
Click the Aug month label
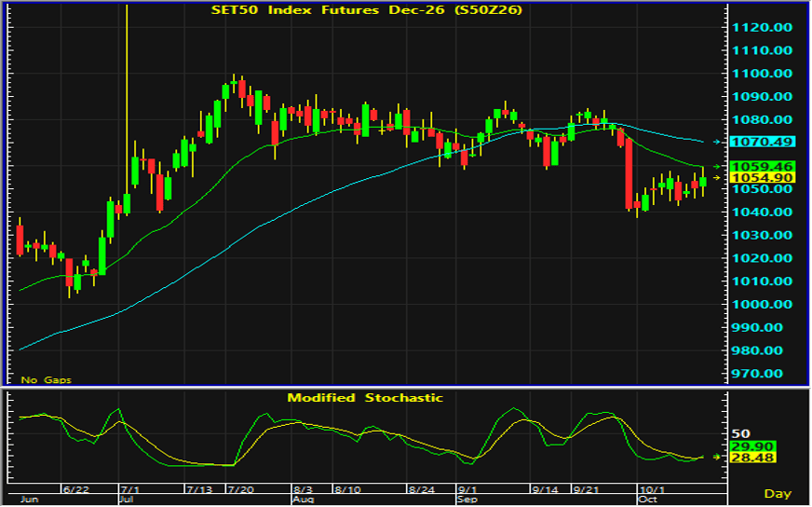tap(304, 500)
